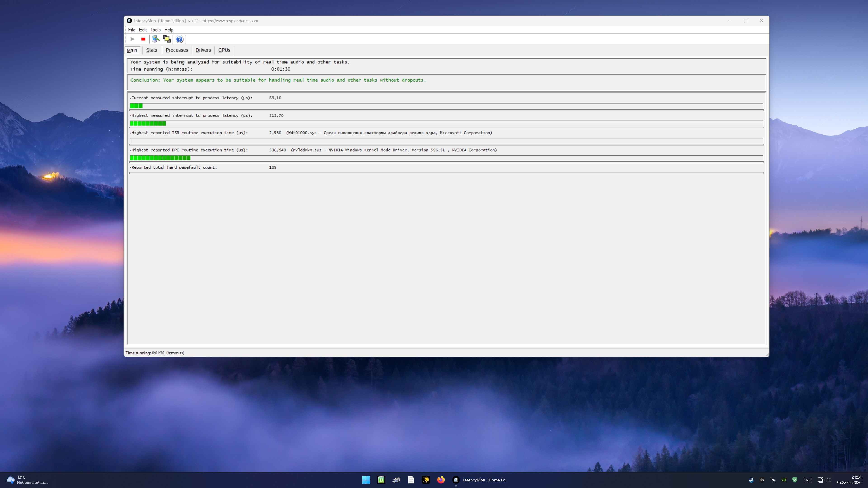
Task: Click the Windows Start button
Action: pos(366,480)
